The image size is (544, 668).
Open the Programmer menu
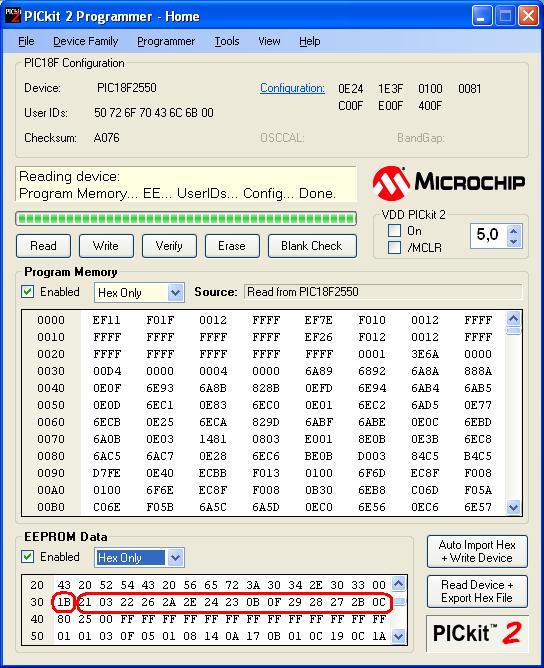click(166, 41)
